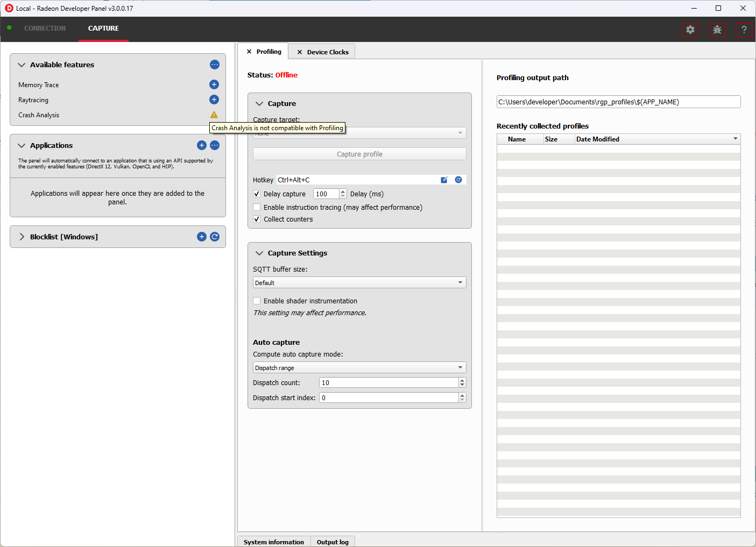Viewport: 756px width, 547px height.
Task: Enable instruction tracing checkbox
Action: [x=257, y=207]
